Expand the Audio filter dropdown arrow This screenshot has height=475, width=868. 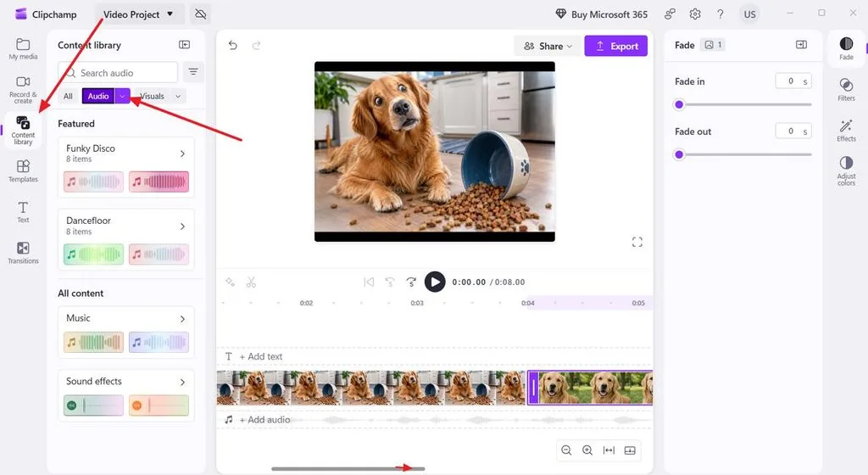pos(122,96)
